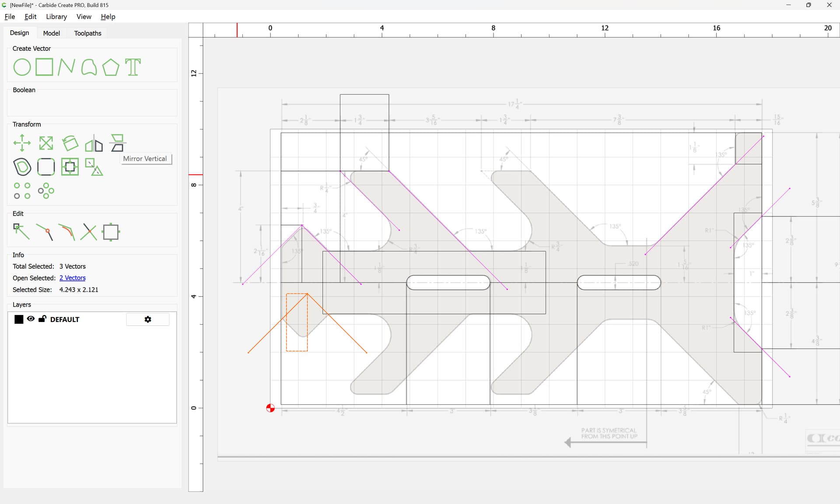This screenshot has height=504, width=840.
Task: Switch to the Toolpaths tab
Action: pyautogui.click(x=87, y=33)
